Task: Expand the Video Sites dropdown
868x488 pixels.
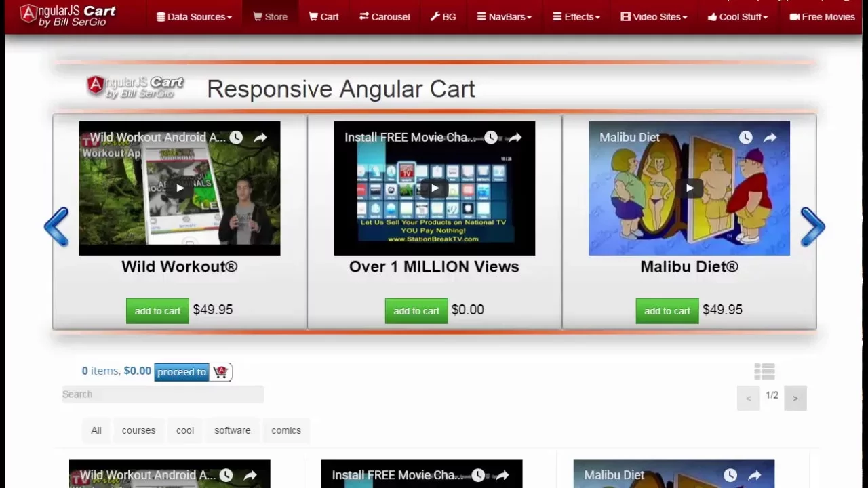Action: [x=654, y=16]
